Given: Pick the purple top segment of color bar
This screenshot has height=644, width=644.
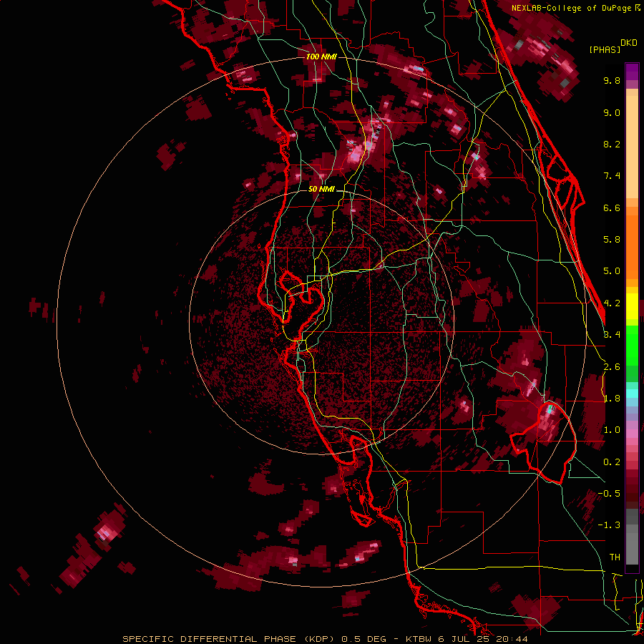Looking at the screenshot, I should click(632, 72).
